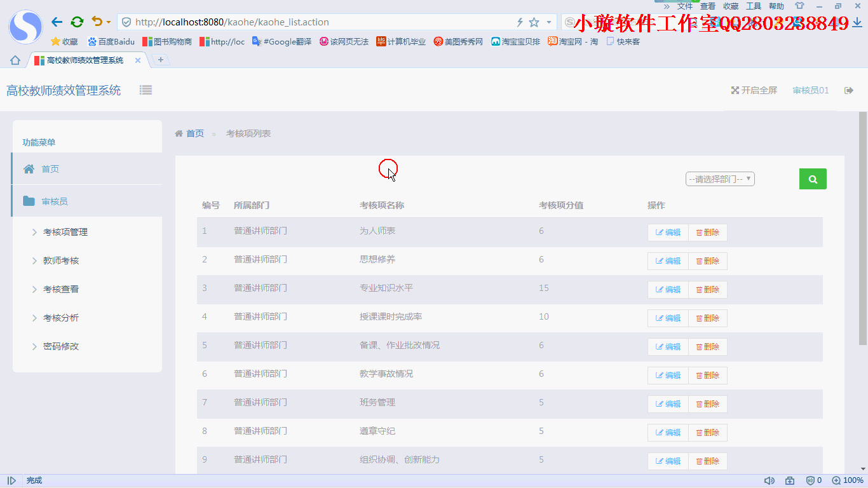Click the speaker icon in the status bar
Viewport: 868px width, 488px height.
(x=770, y=480)
